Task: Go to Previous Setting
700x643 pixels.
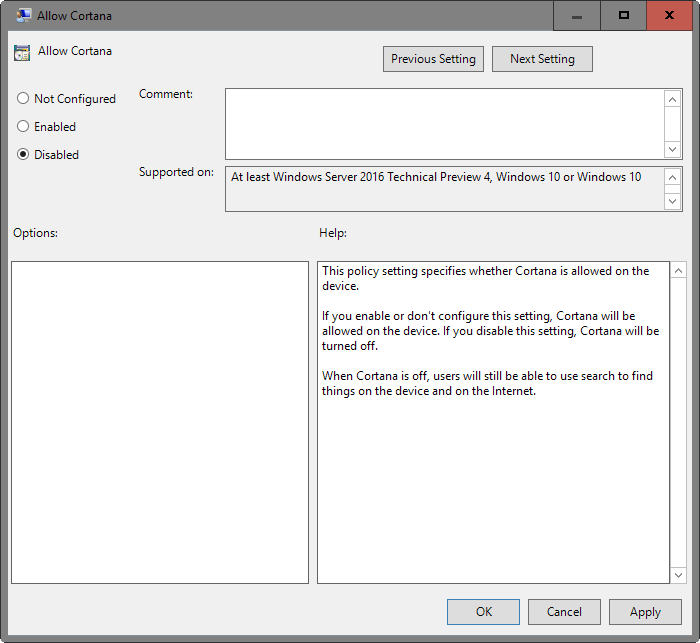Action: click(433, 59)
